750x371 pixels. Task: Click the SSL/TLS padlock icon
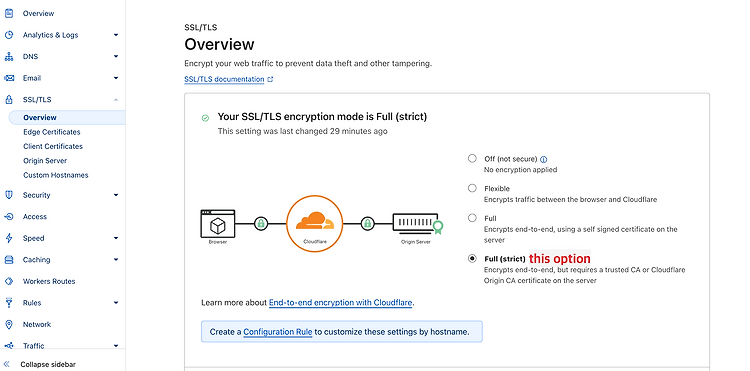[9, 99]
